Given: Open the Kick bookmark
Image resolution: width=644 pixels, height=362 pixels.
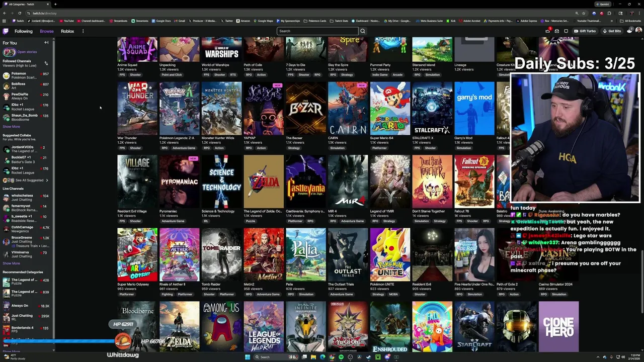Looking at the screenshot, I should click(x=451, y=21).
